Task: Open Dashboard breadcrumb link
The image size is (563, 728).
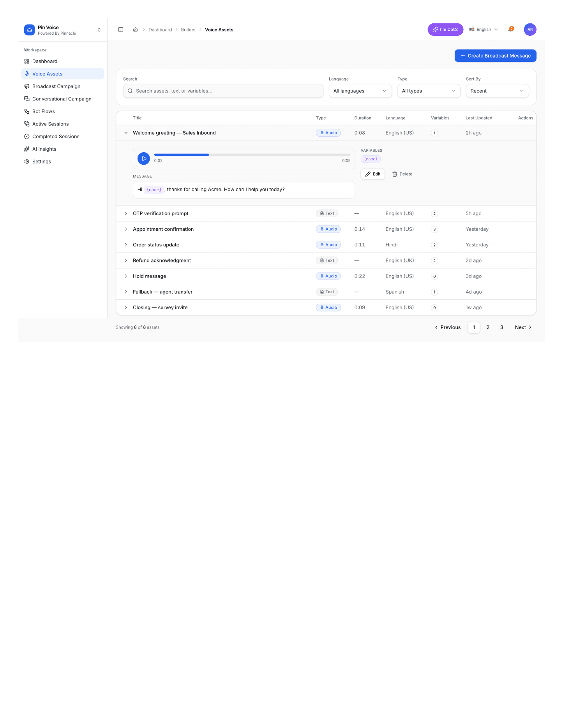Action: point(160,30)
